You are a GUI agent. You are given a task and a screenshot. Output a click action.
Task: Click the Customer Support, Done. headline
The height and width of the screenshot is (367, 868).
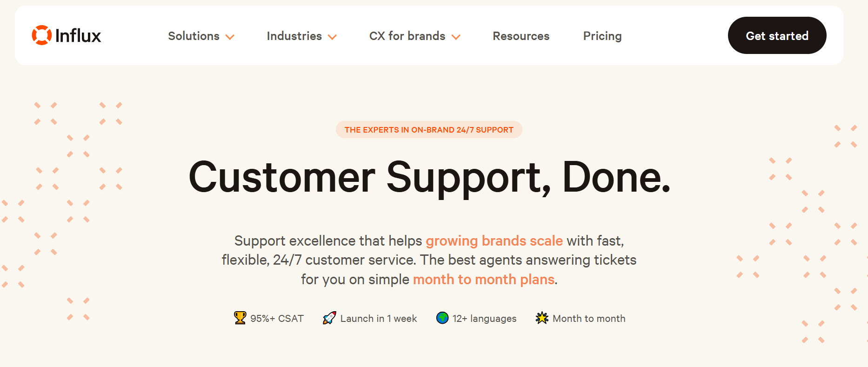[x=429, y=177]
